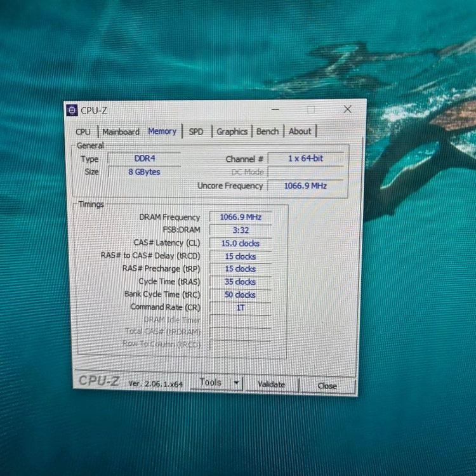Click the DRAM Frequency 1066.9 MHz field
Viewport: 476px width, 476px height.
pos(241,217)
